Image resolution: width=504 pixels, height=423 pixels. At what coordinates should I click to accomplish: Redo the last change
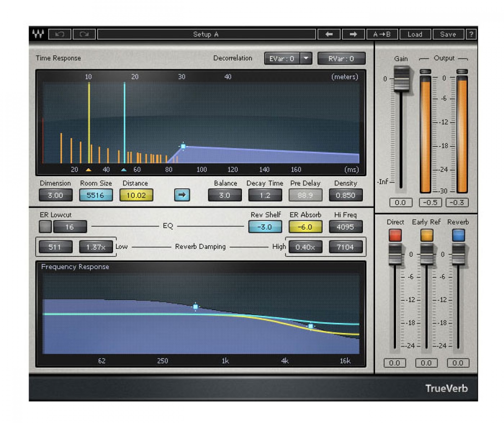[84, 34]
